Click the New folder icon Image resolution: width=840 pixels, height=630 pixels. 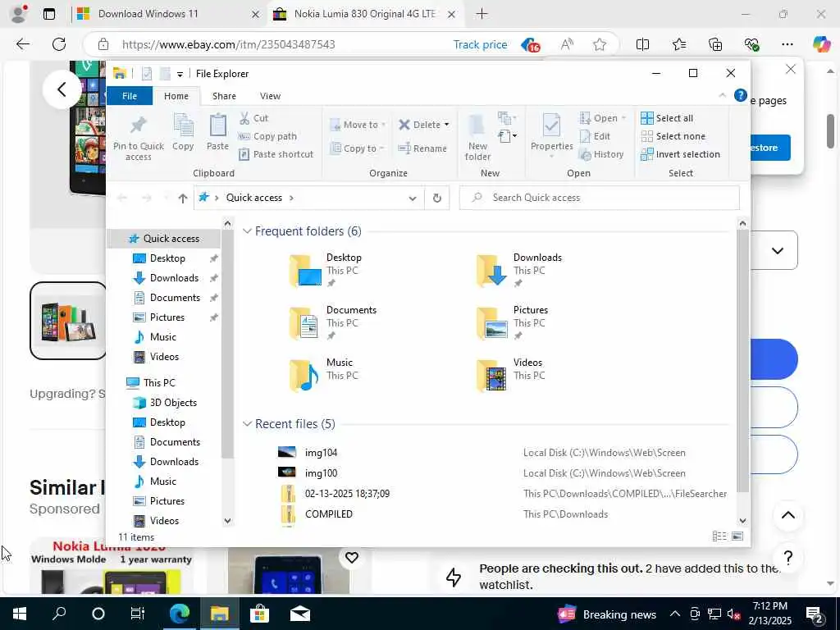pyautogui.click(x=477, y=138)
